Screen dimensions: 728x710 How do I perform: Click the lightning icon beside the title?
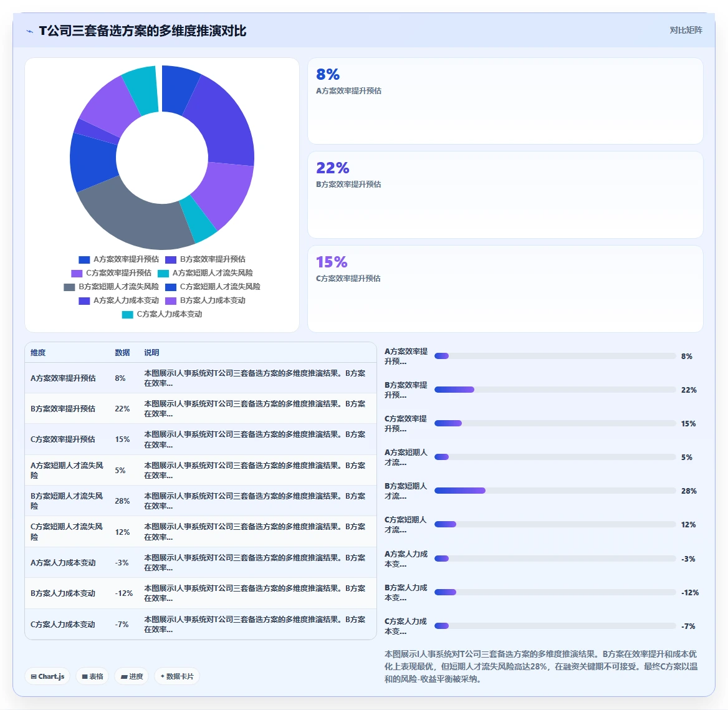click(x=30, y=31)
